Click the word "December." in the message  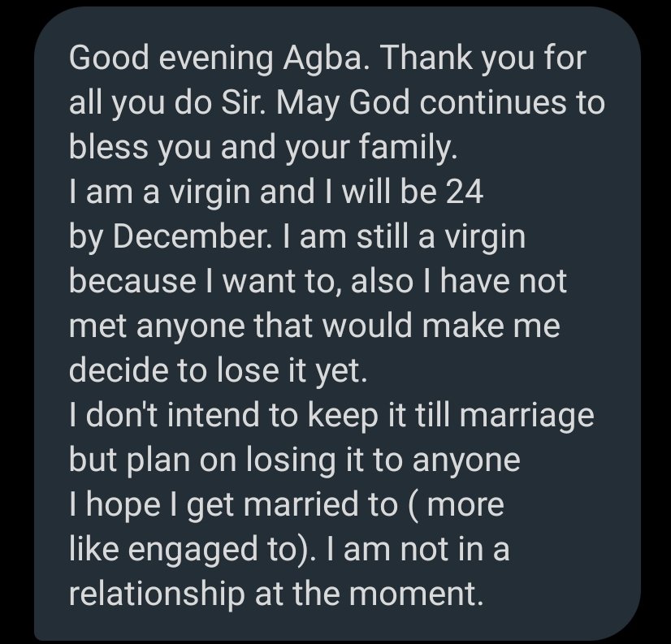pyautogui.click(x=184, y=237)
